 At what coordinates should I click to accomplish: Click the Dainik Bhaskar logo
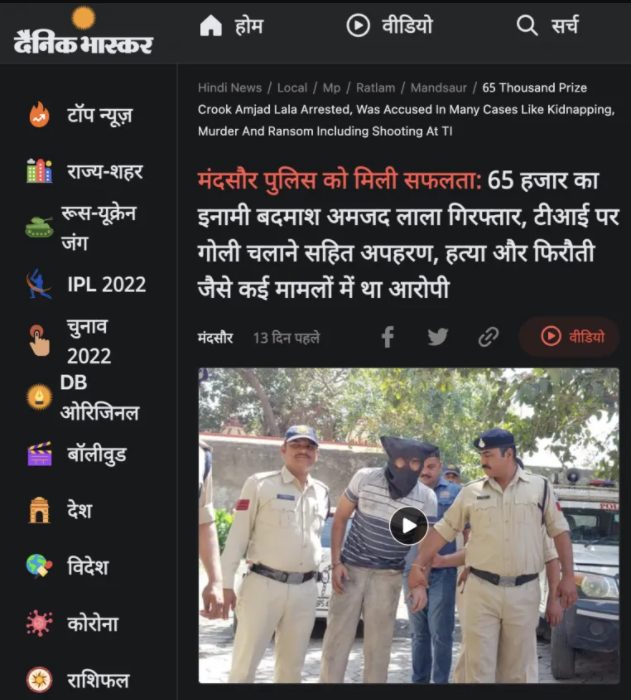click(84, 31)
